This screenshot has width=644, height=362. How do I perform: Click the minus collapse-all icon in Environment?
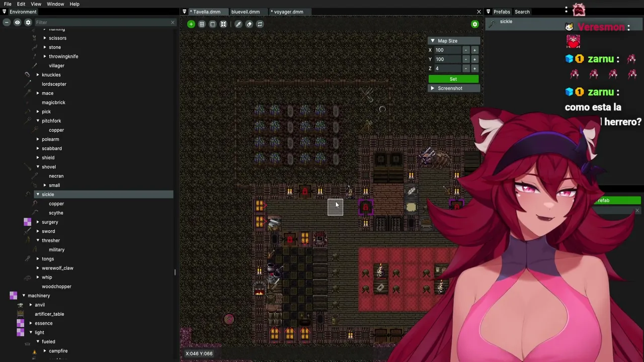[7, 22]
